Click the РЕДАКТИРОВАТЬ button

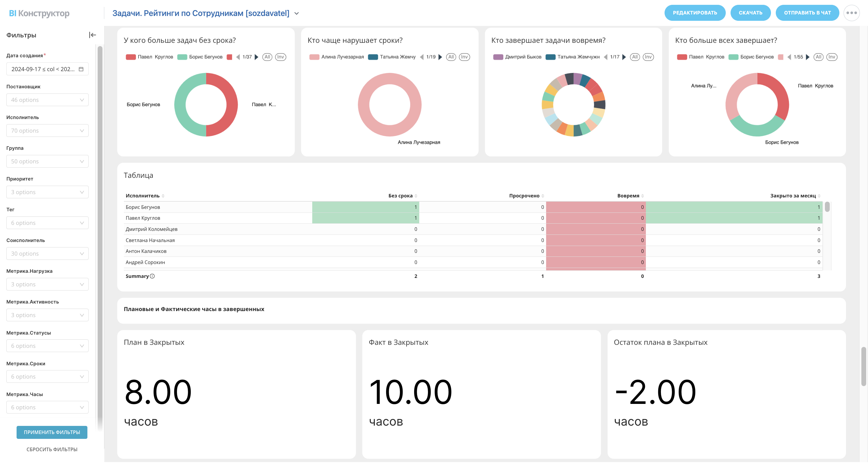pyautogui.click(x=694, y=13)
